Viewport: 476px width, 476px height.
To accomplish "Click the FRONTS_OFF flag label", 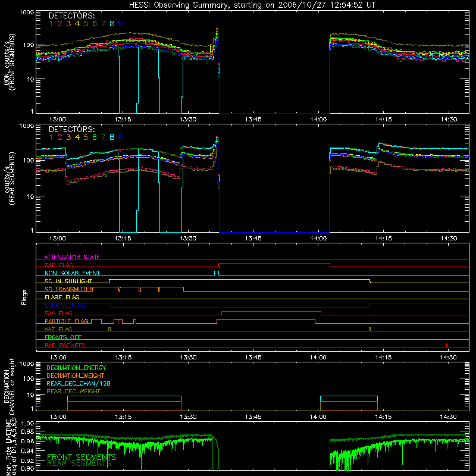I will (x=63, y=337).
